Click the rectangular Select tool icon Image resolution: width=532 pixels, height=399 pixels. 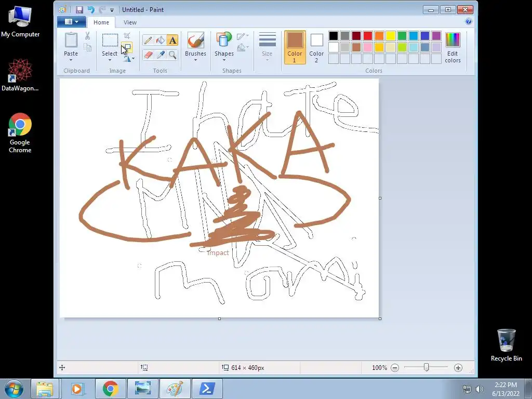[x=110, y=40]
